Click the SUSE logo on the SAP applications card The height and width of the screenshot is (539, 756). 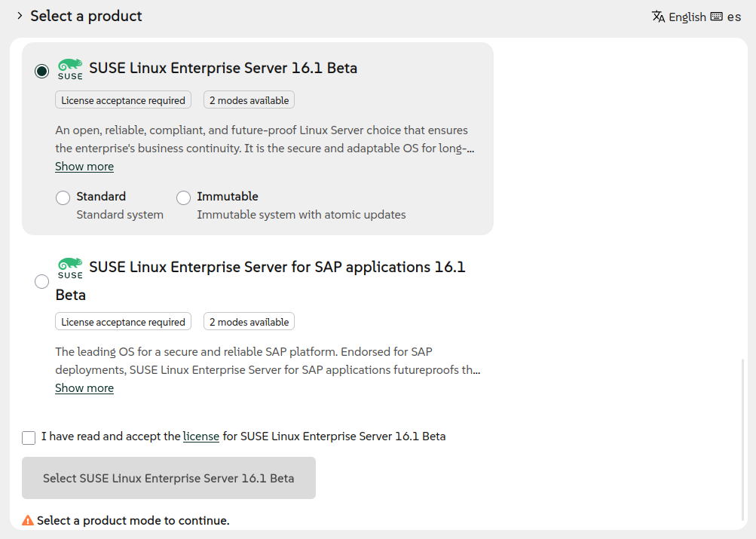click(69, 266)
